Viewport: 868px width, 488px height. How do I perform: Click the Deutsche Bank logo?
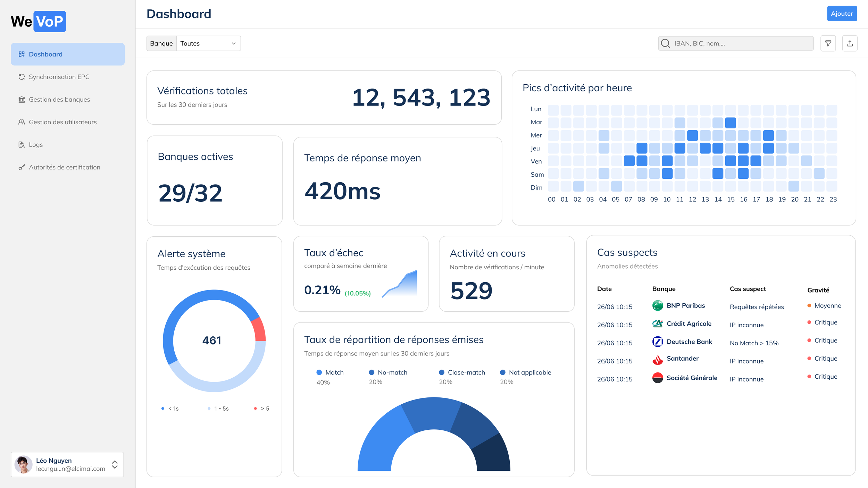pyautogui.click(x=657, y=342)
